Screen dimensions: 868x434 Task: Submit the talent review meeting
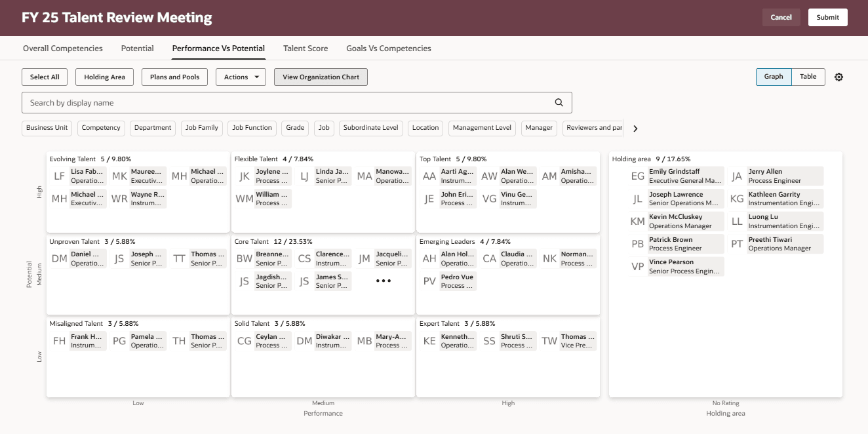coord(827,18)
